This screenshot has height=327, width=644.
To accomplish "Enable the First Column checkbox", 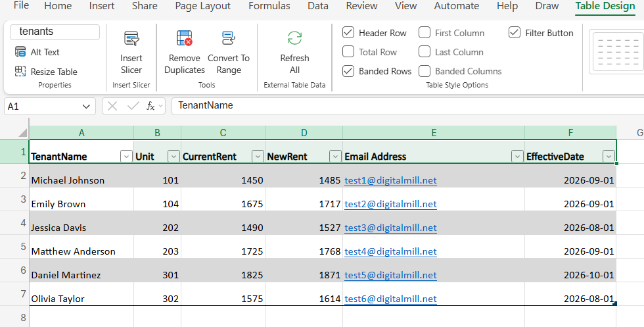I will tap(425, 32).
